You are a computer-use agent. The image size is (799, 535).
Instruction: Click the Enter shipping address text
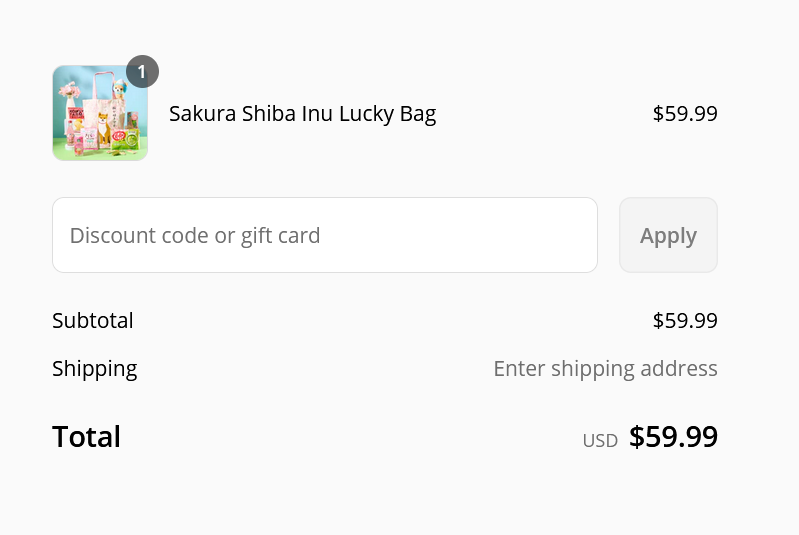coord(605,368)
